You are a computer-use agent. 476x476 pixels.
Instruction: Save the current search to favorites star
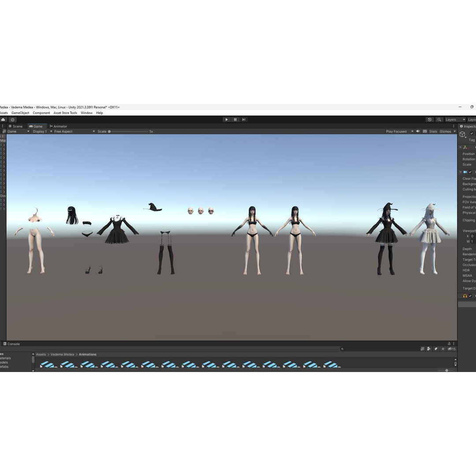click(443, 349)
